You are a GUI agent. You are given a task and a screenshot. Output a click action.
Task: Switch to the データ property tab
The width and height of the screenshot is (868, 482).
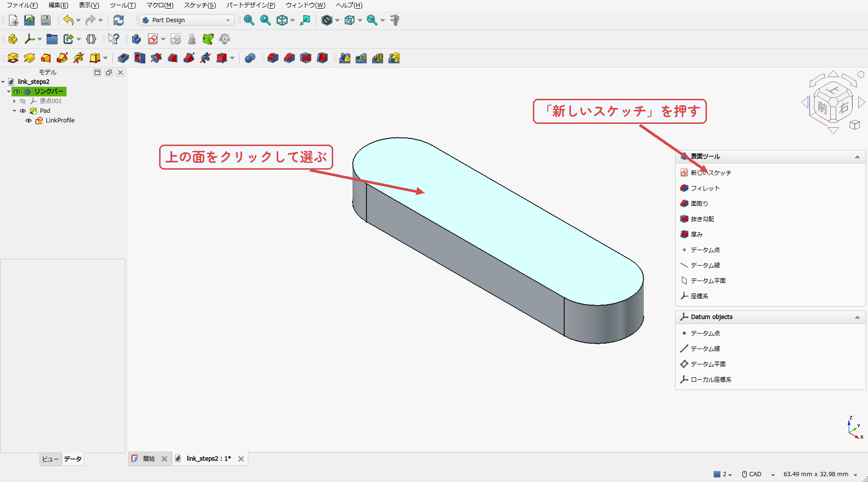point(73,459)
